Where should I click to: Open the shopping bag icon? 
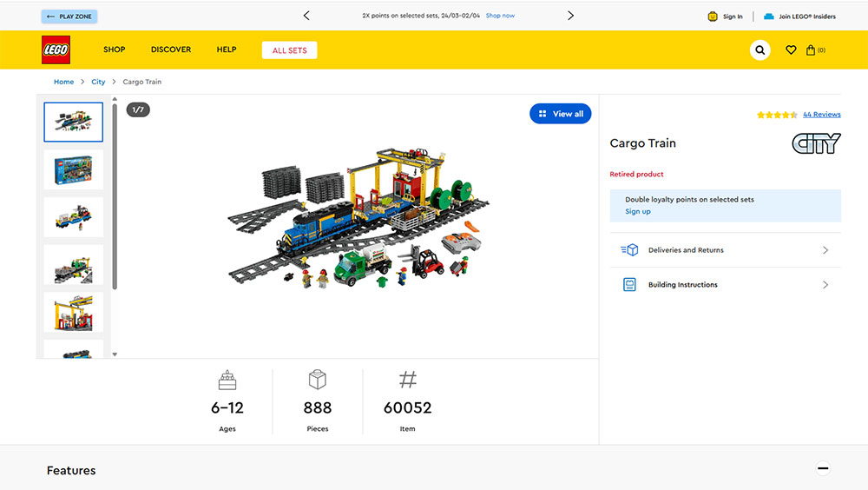pos(811,50)
